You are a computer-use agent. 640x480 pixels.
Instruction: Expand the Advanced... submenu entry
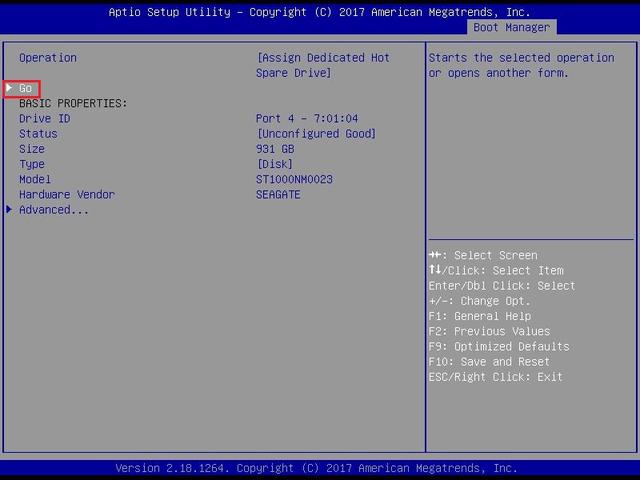point(54,210)
